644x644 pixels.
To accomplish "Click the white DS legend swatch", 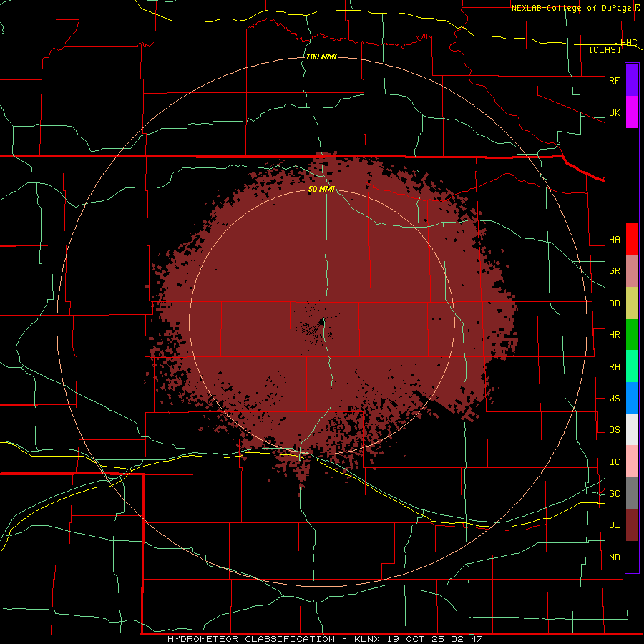I will (x=632, y=429).
